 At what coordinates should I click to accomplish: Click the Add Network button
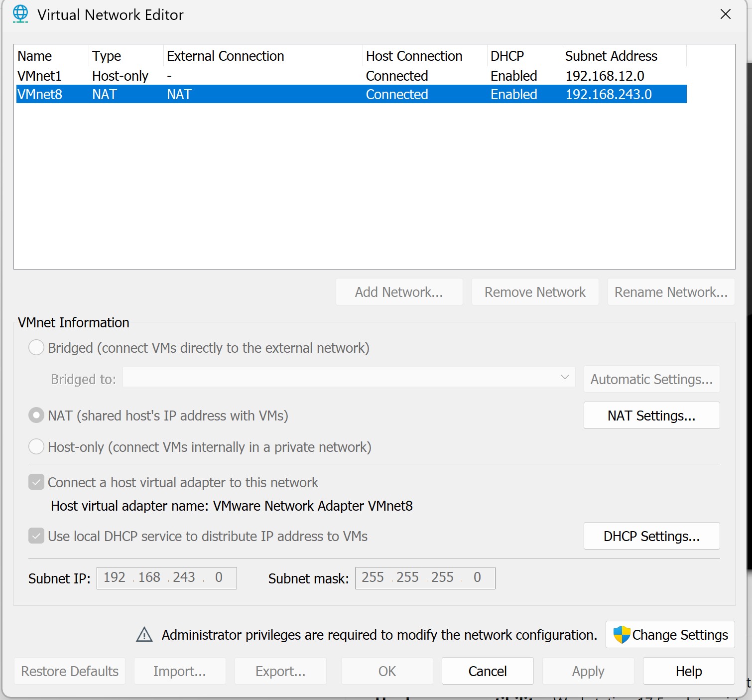399,292
